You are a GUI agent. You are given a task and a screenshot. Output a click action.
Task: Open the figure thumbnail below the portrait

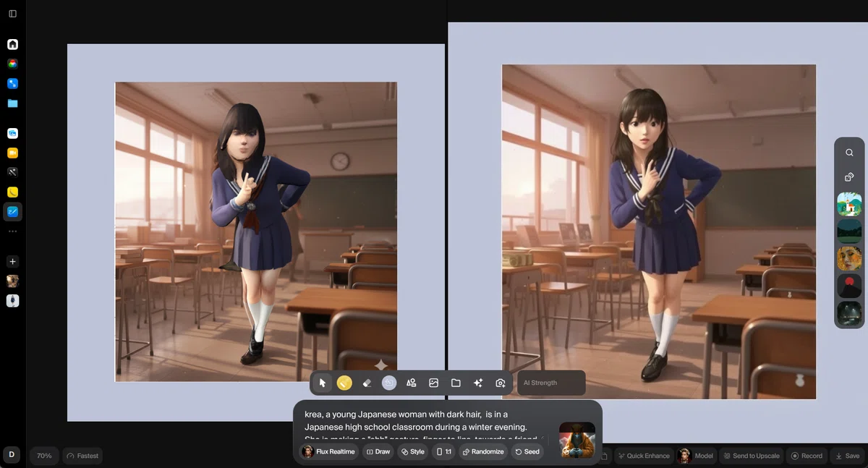(12, 300)
